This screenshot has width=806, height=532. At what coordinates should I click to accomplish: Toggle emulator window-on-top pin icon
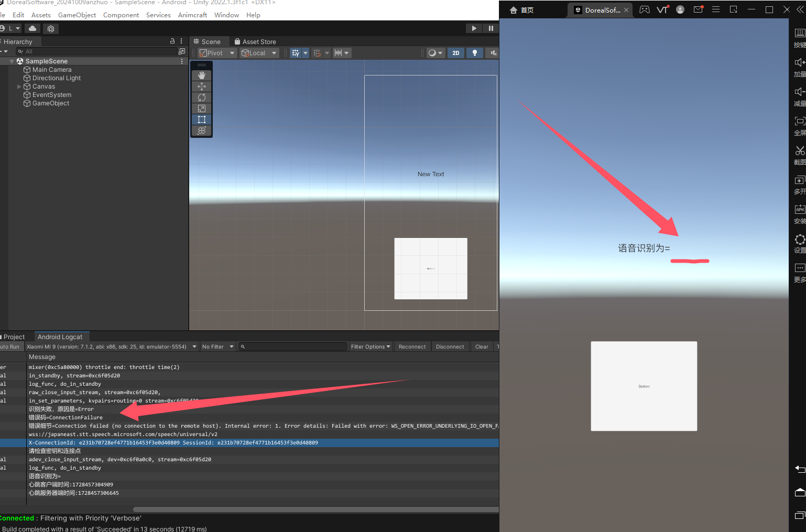734,9
